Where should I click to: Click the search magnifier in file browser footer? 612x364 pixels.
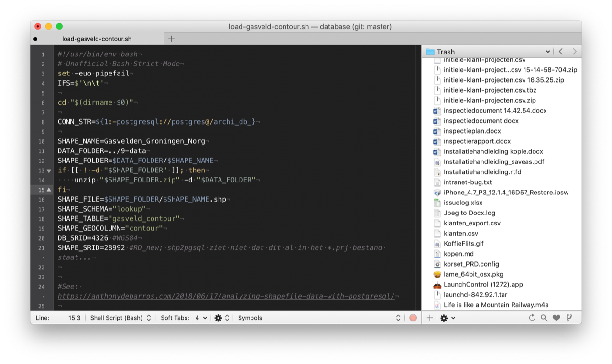tap(544, 318)
